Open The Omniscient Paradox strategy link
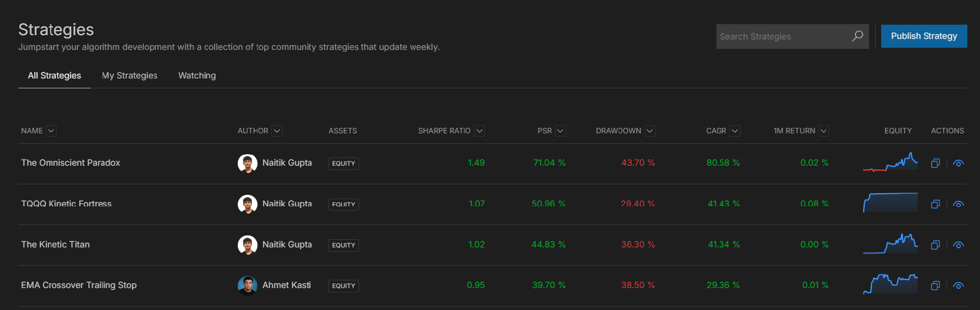Viewport: 980px width, 310px height. 71,163
